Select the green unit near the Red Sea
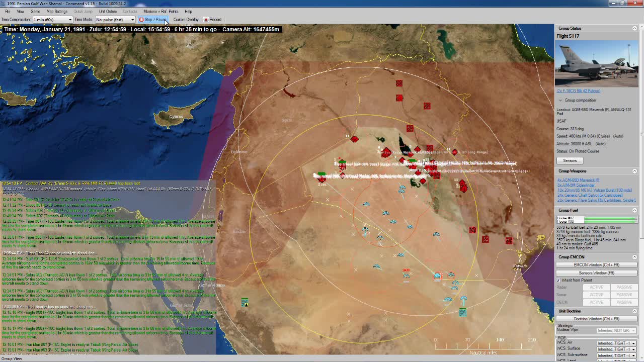The image size is (644, 362). 245,302
